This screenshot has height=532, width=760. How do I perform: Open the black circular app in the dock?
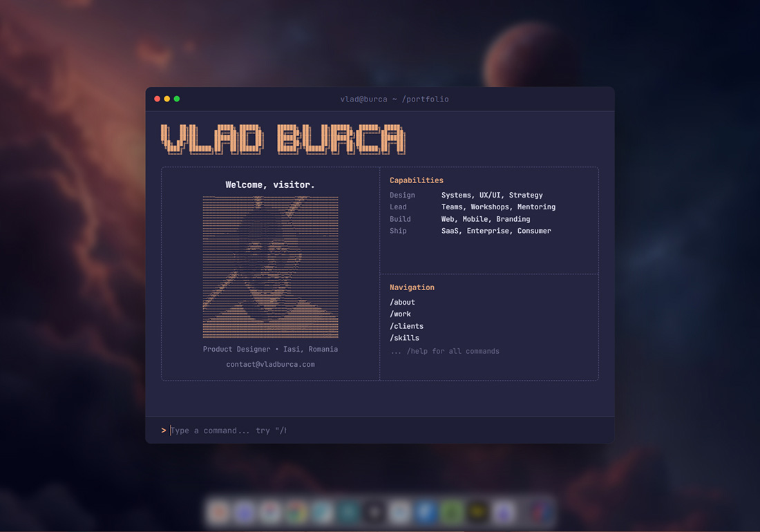pos(374,512)
